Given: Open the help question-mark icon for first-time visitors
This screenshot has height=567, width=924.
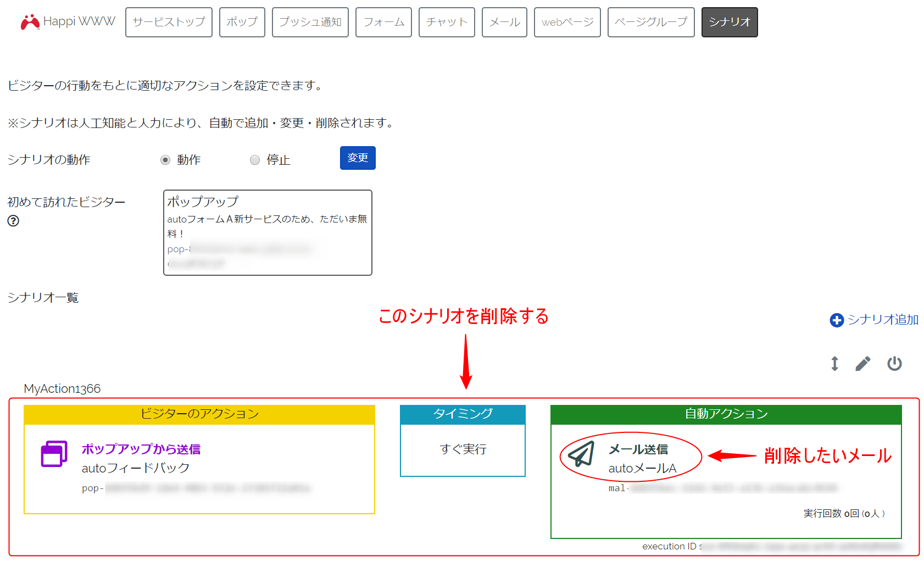Looking at the screenshot, I should pos(13,221).
